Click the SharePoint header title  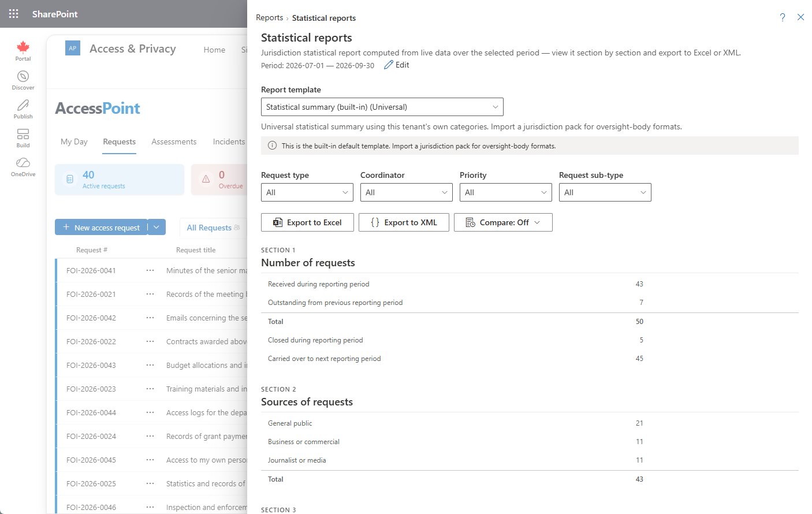pyautogui.click(x=55, y=14)
